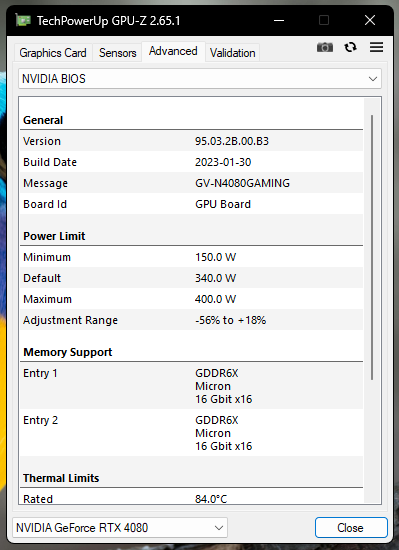
Task: Switch to the Graphics Card tab
Action: pyautogui.click(x=53, y=53)
